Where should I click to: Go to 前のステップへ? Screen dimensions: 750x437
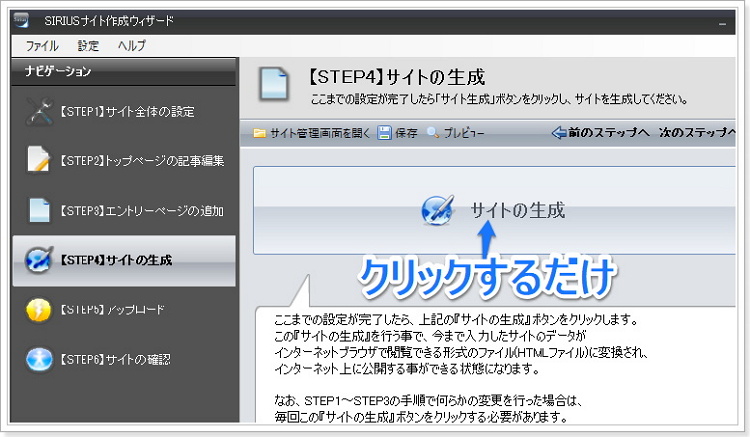[609, 132]
